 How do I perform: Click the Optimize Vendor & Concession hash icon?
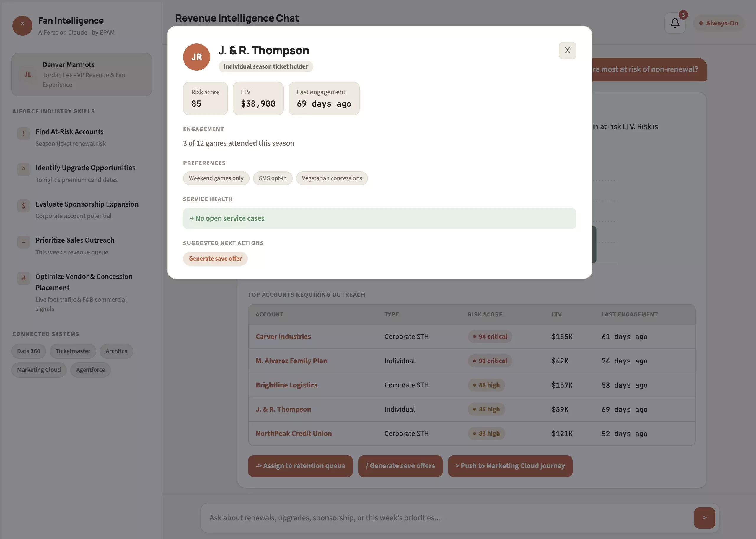pyautogui.click(x=24, y=278)
